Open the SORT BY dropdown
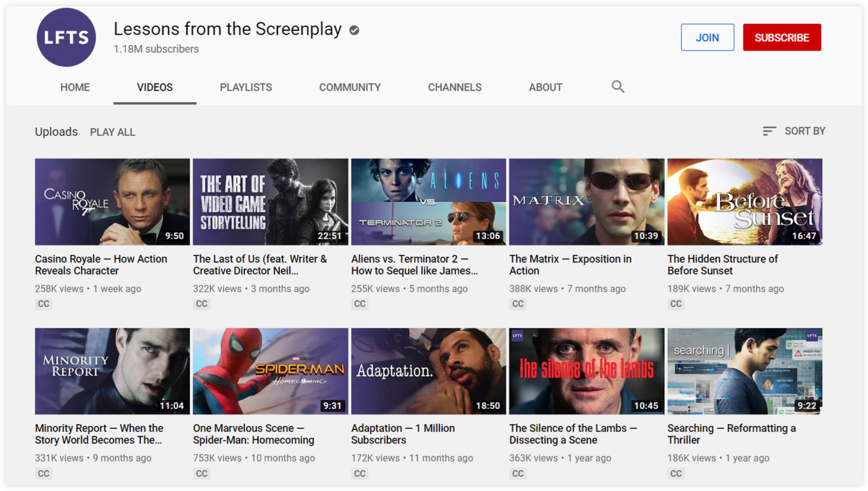Screen dimensions: 868x491 click(x=794, y=131)
